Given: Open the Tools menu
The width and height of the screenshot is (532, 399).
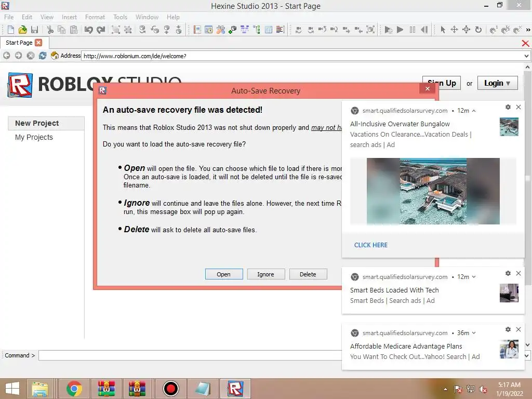Looking at the screenshot, I should (x=120, y=17).
